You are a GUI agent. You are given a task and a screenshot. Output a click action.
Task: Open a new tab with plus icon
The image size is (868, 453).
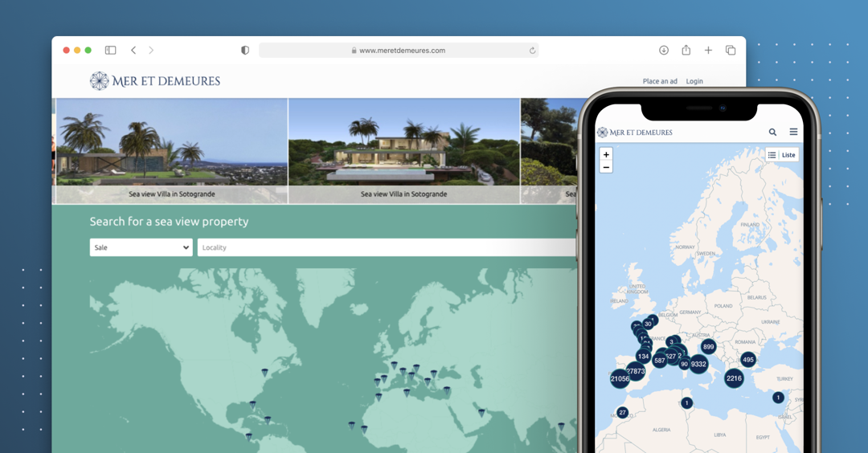(x=708, y=51)
